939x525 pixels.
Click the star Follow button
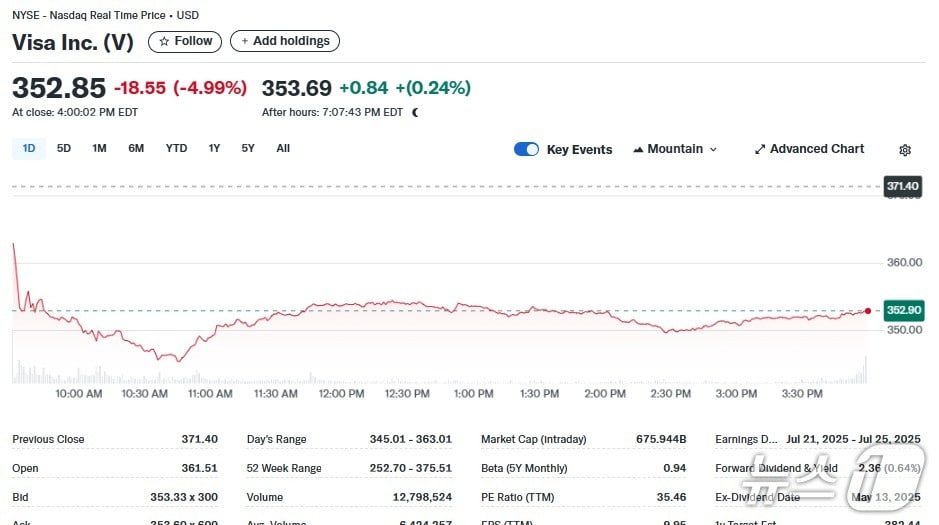point(186,41)
